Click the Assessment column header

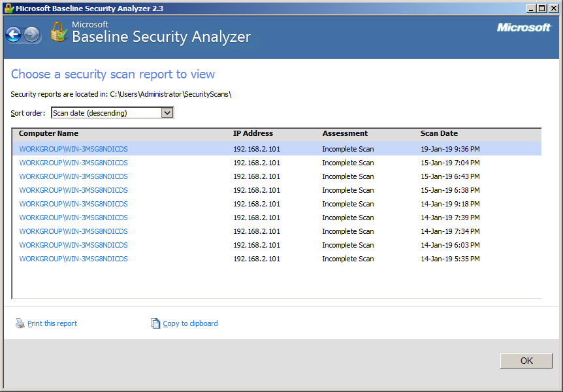coord(345,133)
